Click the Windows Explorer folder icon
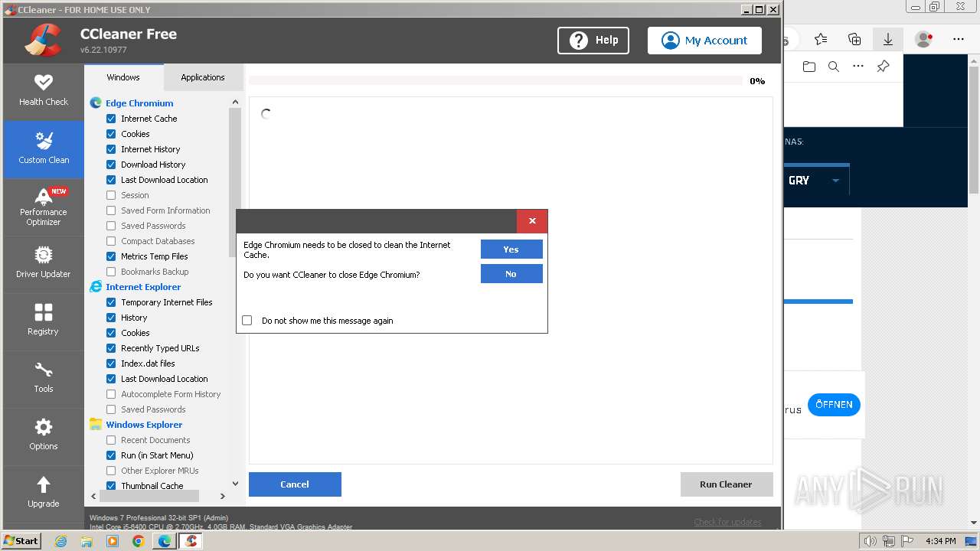The image size is (980, 551). pos(96,424)
